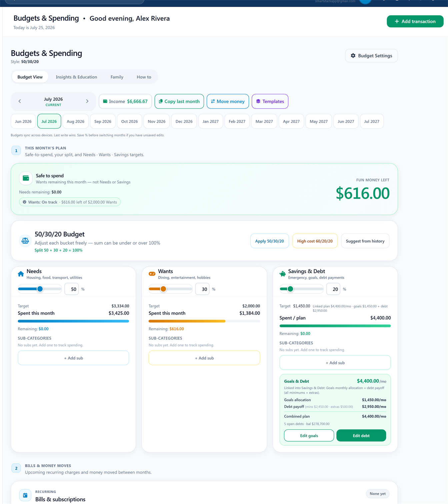Select the Jul 2026 month chip
448x504 pixels.
(x=49, y=121)
